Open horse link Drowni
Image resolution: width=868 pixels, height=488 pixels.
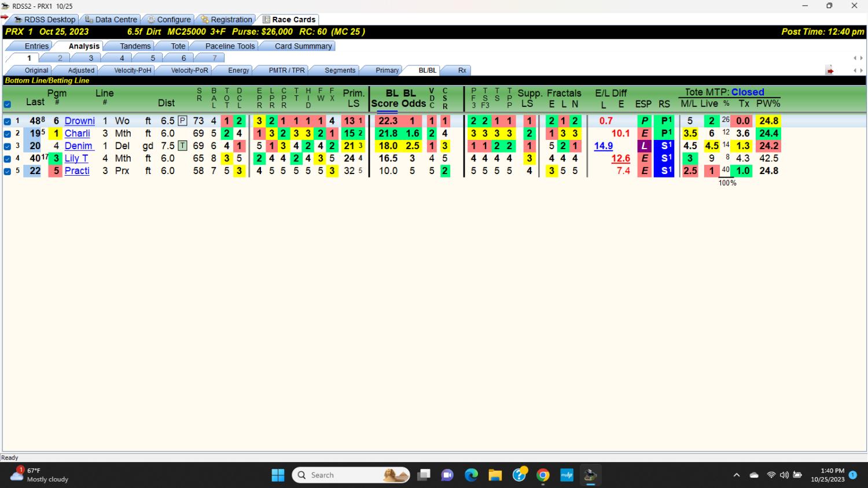coord(79,121)
